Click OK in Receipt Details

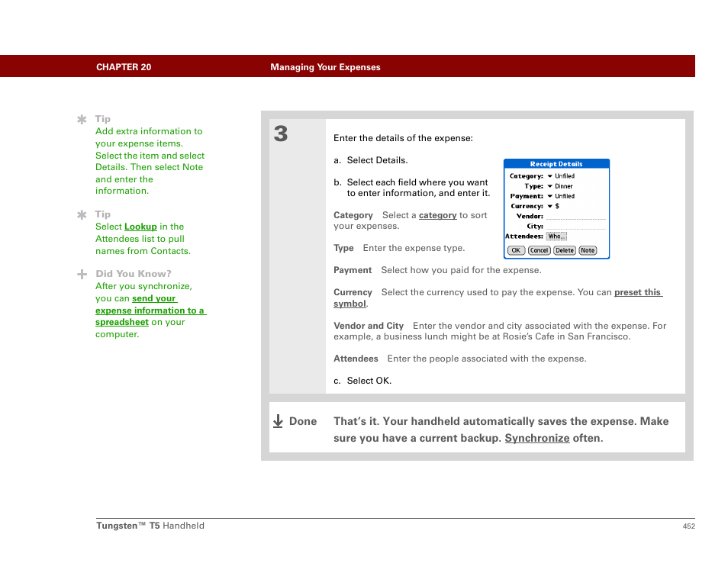pos(516,250)
